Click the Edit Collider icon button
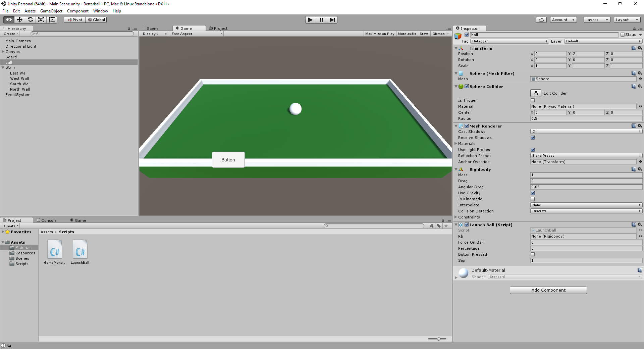The width and height of the screenshot is (644, 349). pos(536,93)
